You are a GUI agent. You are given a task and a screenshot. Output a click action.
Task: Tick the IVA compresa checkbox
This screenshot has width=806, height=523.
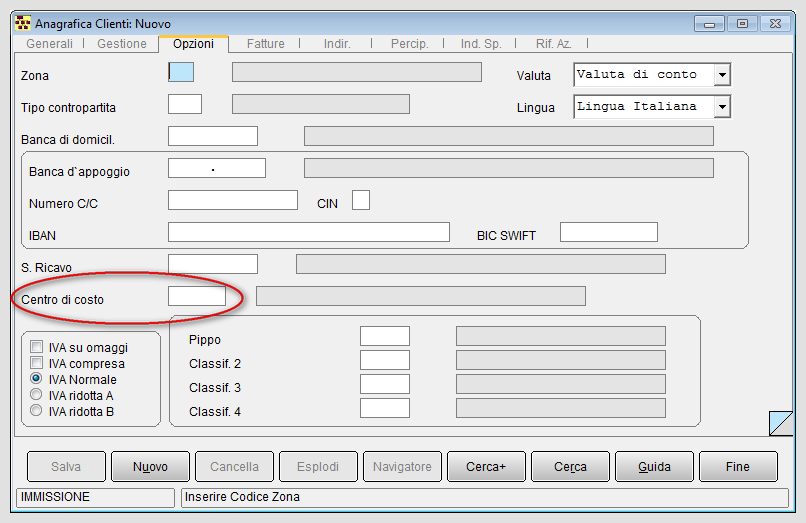point(36,363)
